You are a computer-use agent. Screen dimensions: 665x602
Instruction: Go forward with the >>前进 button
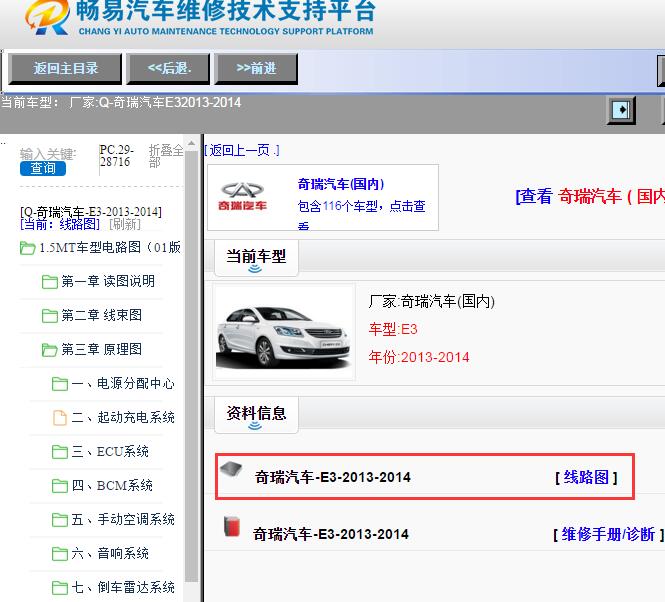point(256,68)
